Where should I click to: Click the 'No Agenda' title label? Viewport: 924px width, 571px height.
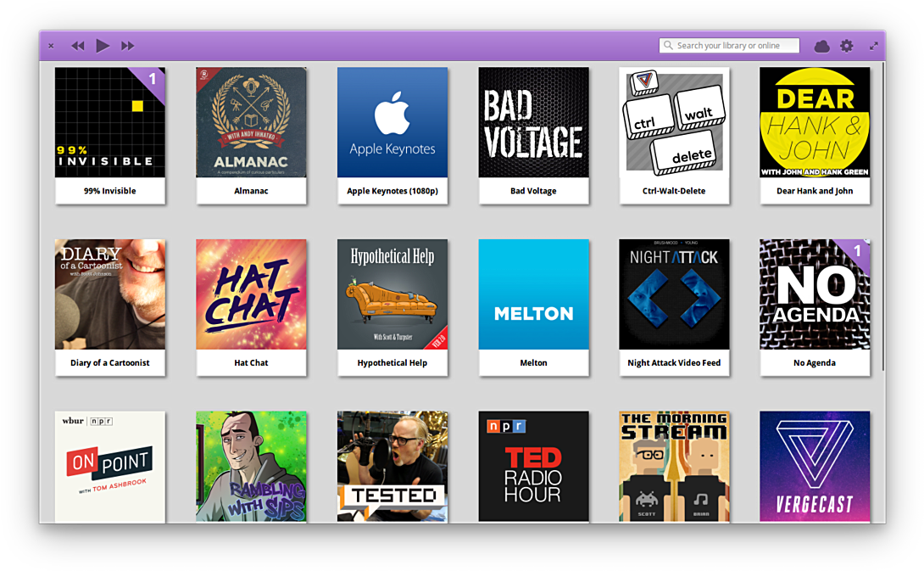coord(815,363)
